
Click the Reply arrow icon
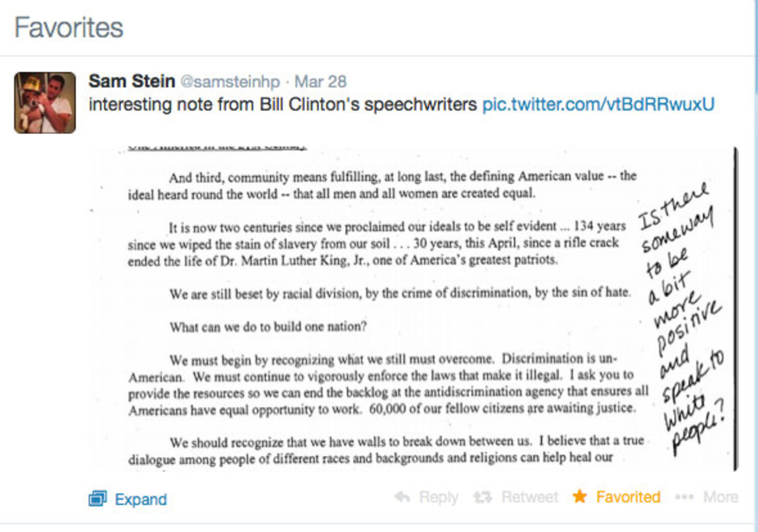(x=402, y=497)
